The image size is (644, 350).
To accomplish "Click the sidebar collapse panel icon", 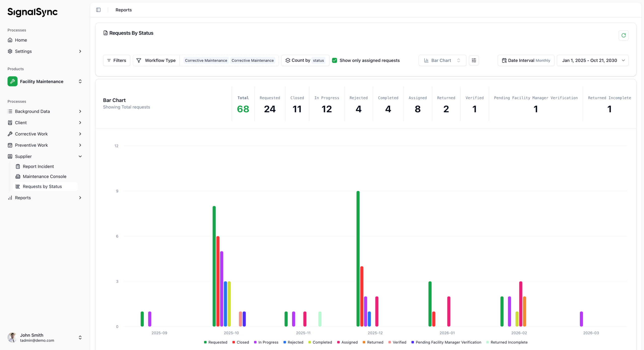I will 98,10.
